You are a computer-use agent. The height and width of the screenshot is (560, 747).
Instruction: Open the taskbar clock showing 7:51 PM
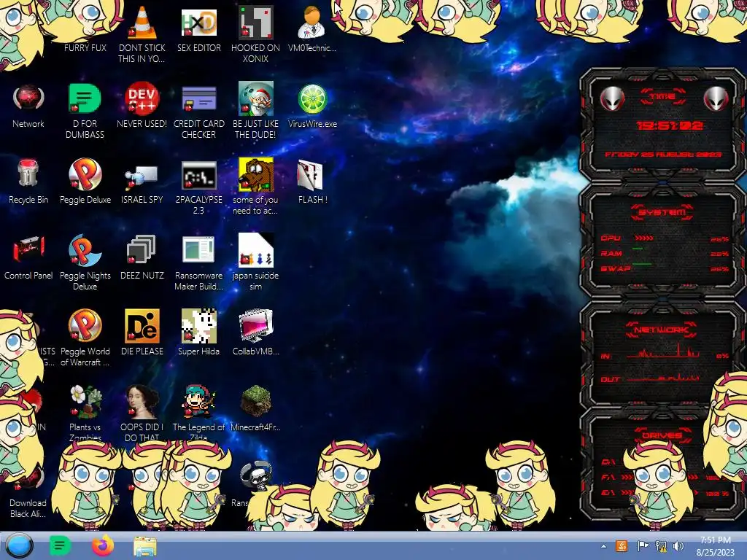click(x=716, y=546)
